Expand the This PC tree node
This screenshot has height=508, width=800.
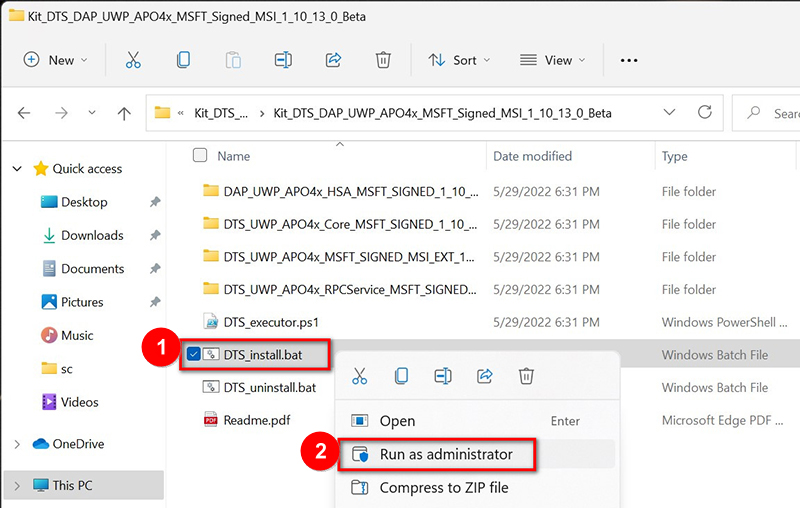click(x=17, y=486)
